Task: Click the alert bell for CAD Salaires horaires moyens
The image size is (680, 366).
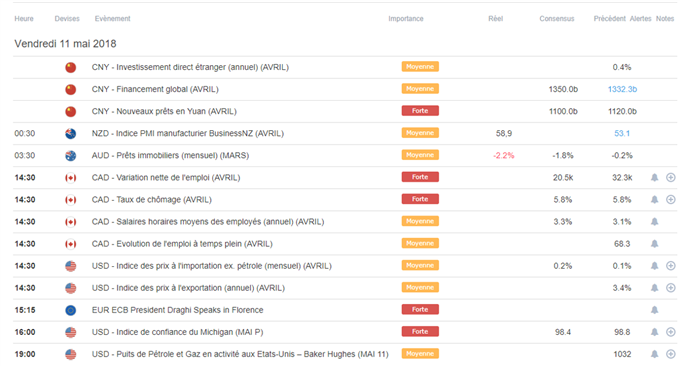Action: click(x=654, y=222)
